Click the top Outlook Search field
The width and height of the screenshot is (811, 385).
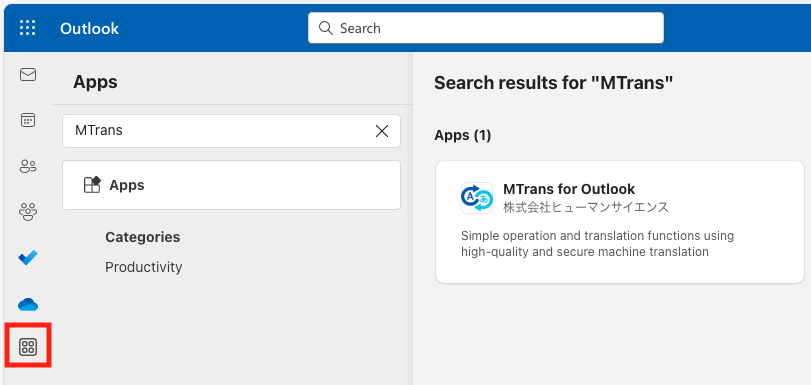(486, 28)
